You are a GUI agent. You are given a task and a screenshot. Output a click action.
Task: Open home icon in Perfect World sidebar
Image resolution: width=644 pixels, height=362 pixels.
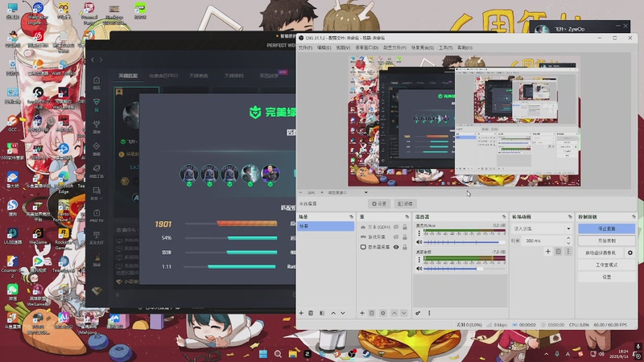click(97, 82)
